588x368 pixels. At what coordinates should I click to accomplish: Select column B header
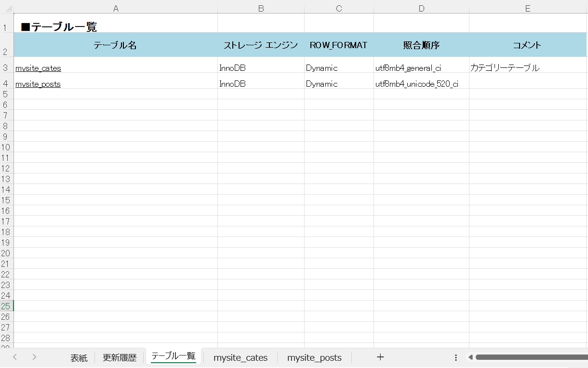click(261, 8)
